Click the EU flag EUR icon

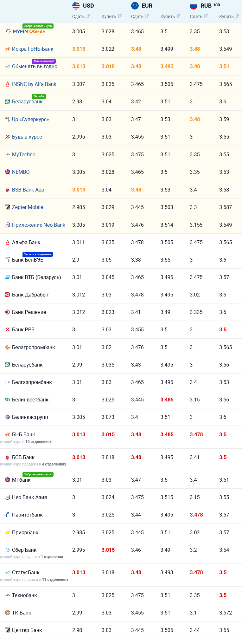(x=135, y=6)
